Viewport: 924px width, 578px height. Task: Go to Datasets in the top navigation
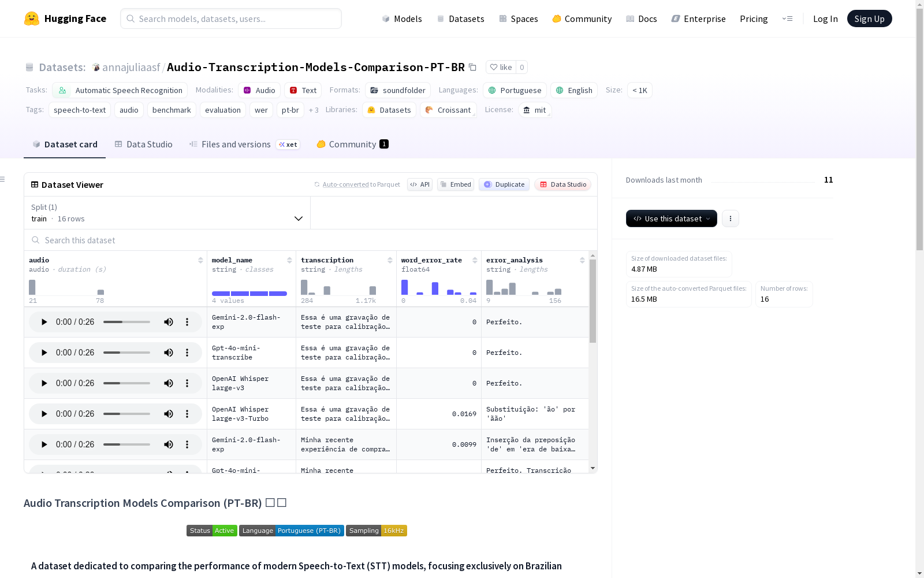pyautogui.click(x=460, y=18)
